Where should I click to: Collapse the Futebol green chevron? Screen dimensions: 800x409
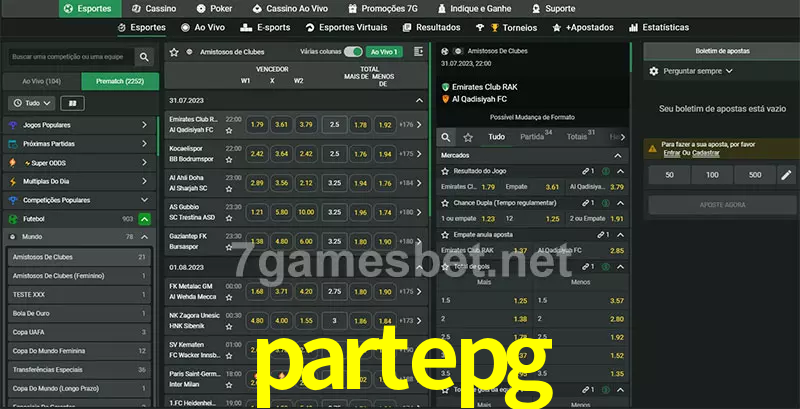[x=144, y=219]
